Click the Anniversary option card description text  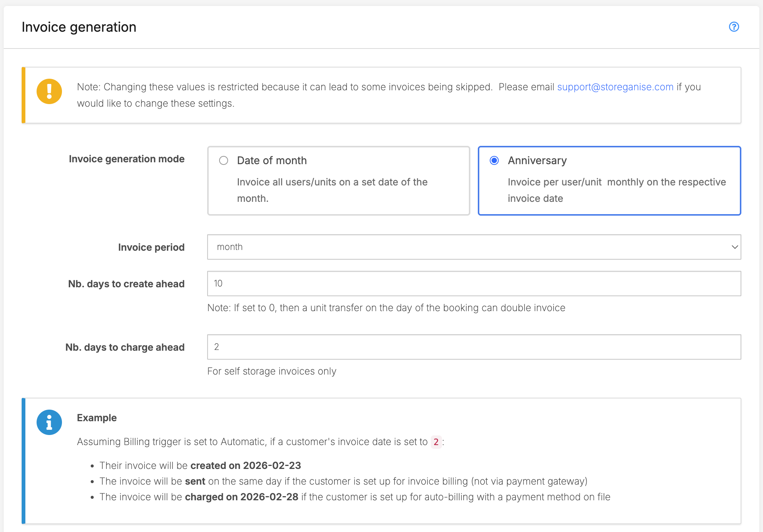[x=616, y=190]
